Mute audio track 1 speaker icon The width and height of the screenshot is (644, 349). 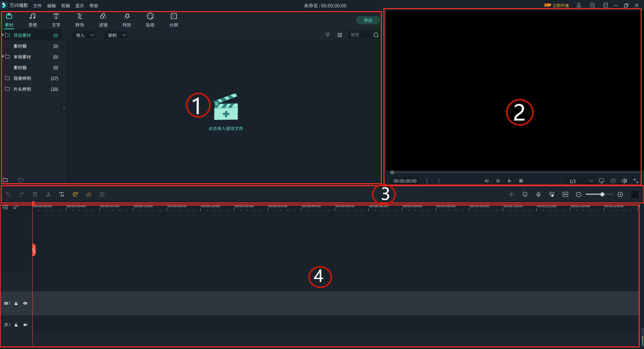pyautogui.click(x=25, y=325)
